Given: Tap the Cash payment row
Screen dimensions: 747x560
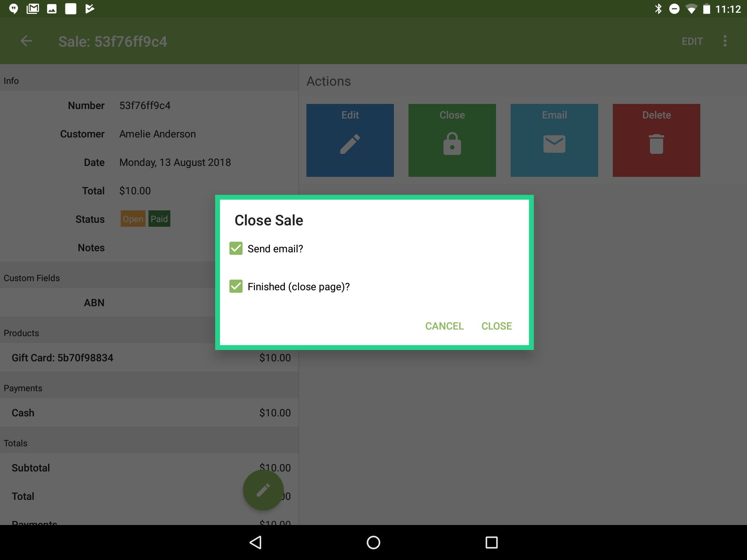Looking at the screenshot, I should [149, 413].
